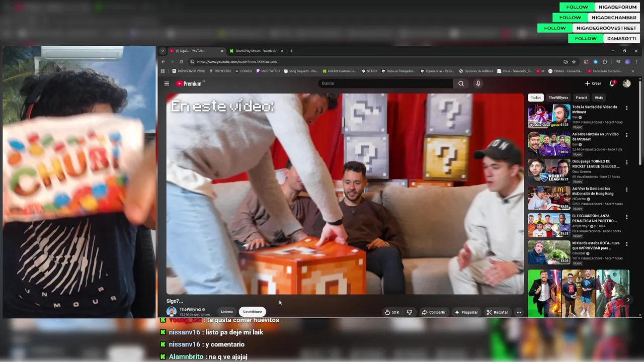The image size is (644, 362).
Task: Click the Recortar clip button
Action: (x=498, y=312)
